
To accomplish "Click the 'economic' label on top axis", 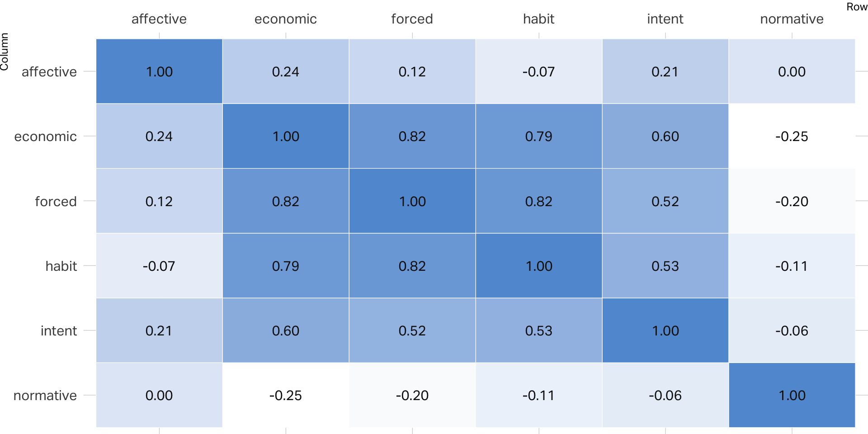I will (x=285, y=19).
